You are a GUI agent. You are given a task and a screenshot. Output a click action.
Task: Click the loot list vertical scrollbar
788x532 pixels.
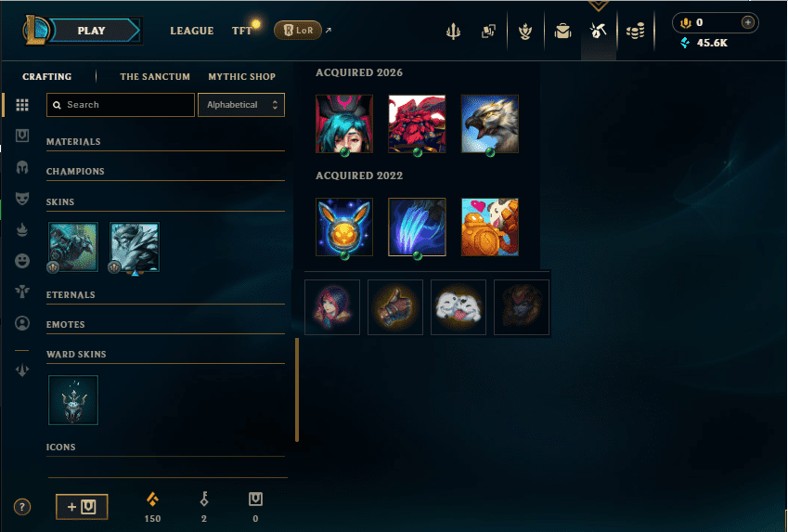pos(297,390)
